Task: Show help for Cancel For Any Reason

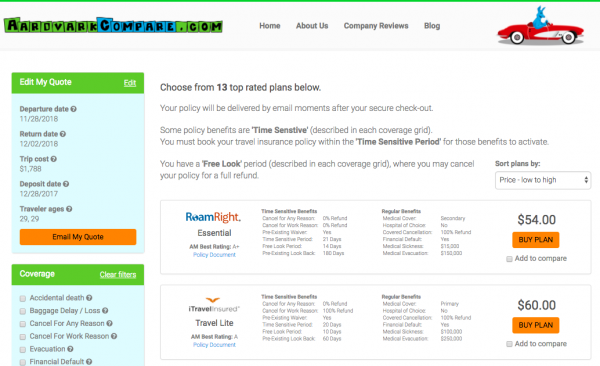Action: [x=109, y=324]
